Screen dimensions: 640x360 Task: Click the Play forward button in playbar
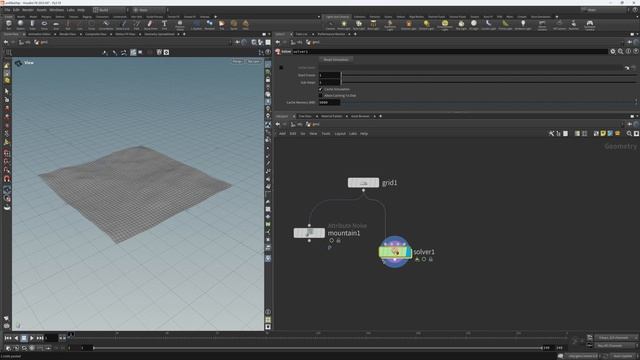(x=31, y=338)
